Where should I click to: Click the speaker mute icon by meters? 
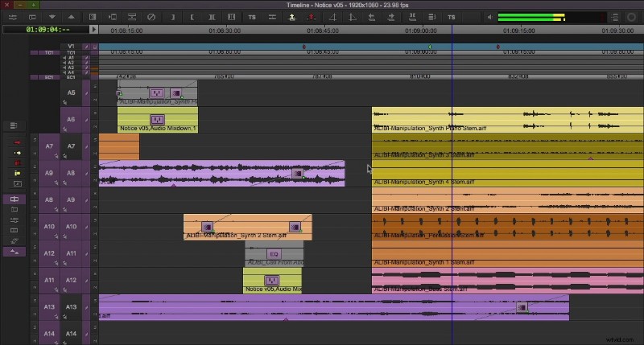pos(490,17)
